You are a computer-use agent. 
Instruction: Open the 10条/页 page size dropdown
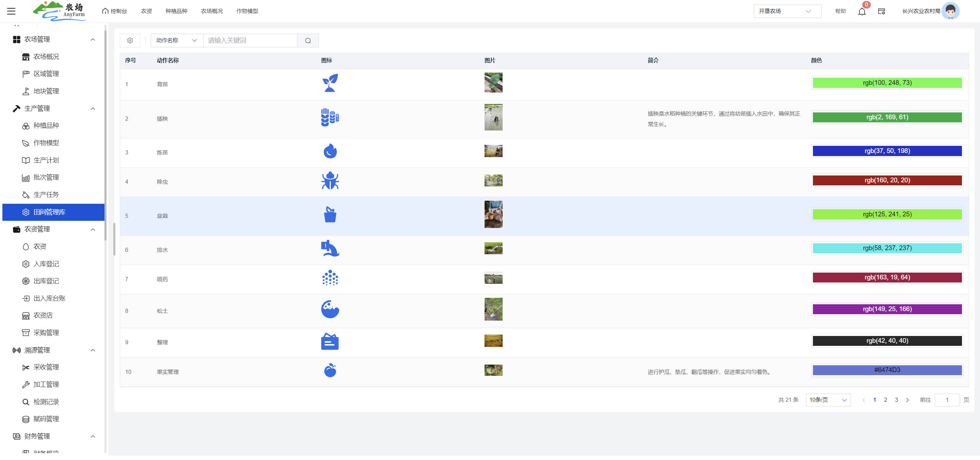point(828,400)
